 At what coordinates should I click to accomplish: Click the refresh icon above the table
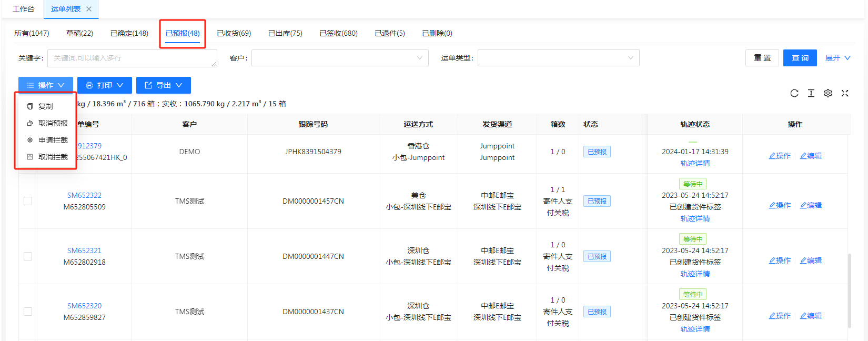click(x=794, y=93)
